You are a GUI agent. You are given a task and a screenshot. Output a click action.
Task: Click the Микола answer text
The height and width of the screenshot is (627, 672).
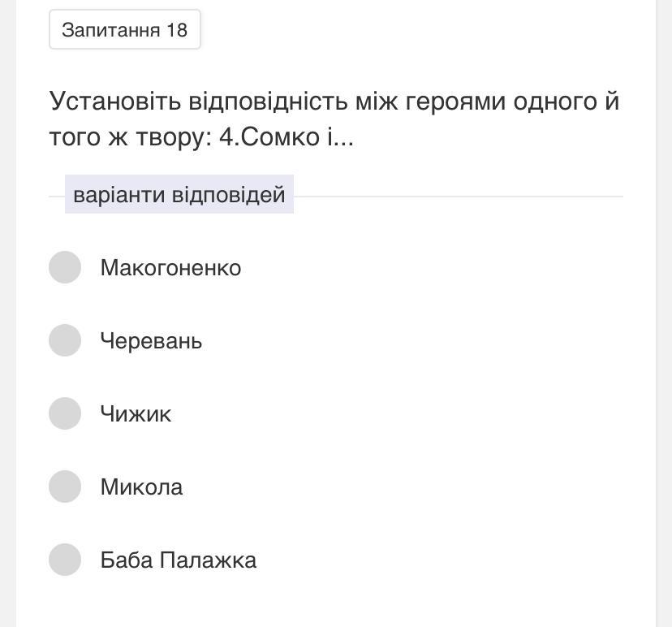141,487
